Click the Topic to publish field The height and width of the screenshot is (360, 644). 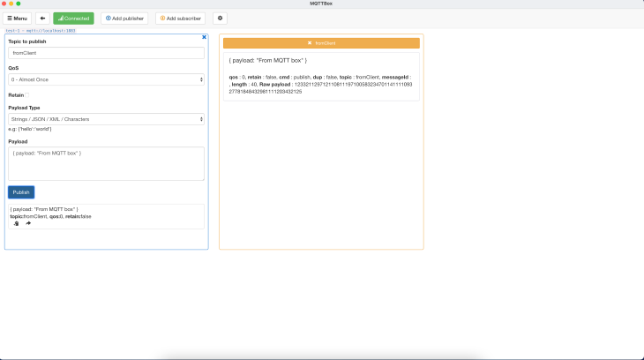pyautogui.click(x=106, y=53)
